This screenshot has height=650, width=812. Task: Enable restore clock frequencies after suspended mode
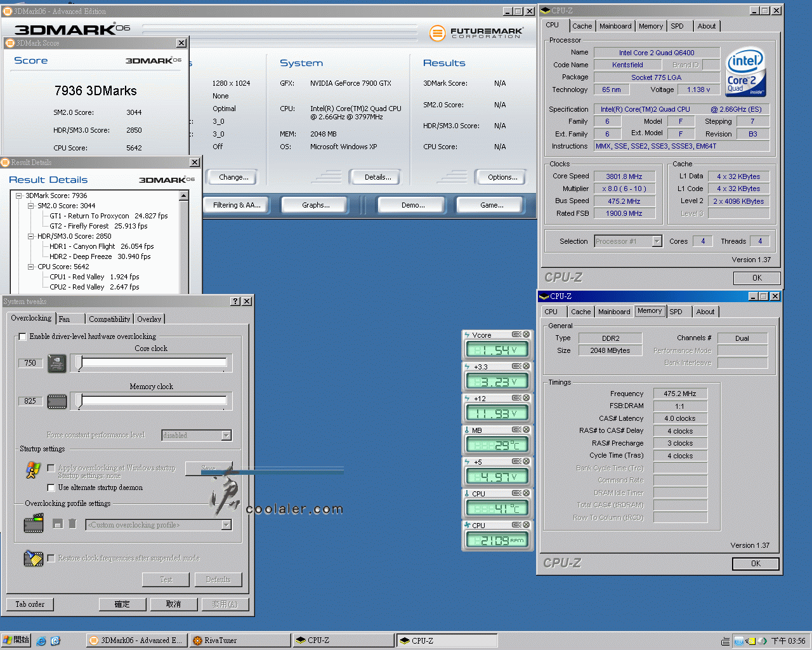51,559
